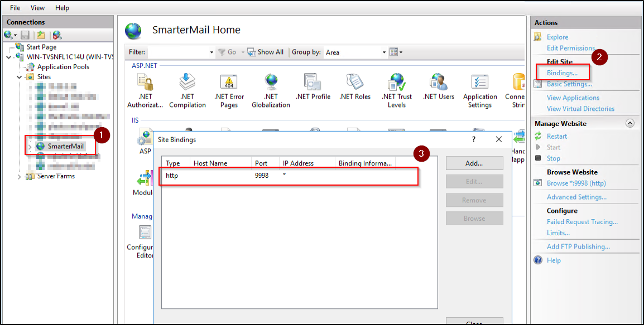Open the .NET Users icon

[x=438, y=83]
